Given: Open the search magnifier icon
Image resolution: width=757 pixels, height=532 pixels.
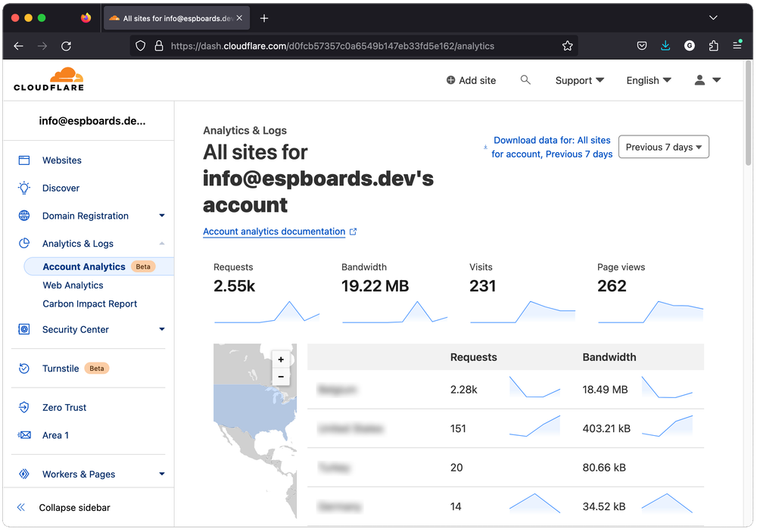Looking at the screenshot, I should point(525,80).
